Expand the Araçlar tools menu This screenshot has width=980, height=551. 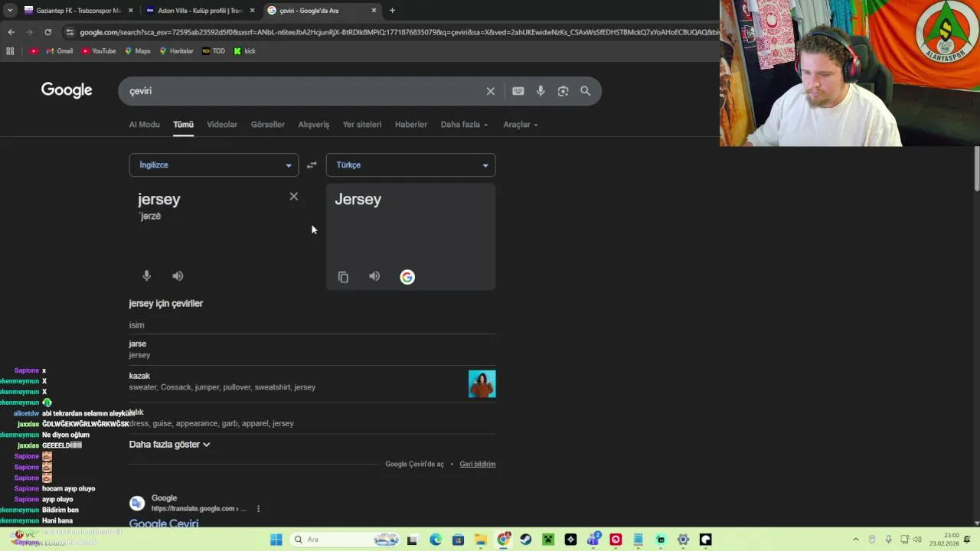point(521,125)
